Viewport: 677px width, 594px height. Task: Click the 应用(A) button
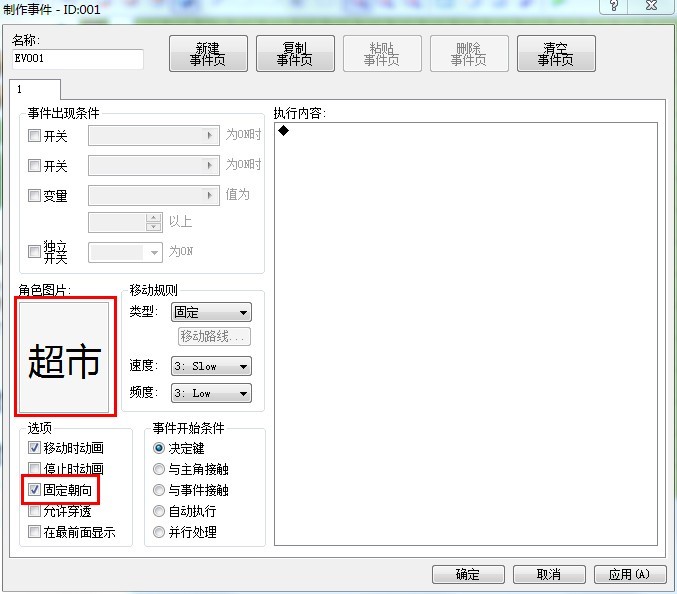click(630, 575)
